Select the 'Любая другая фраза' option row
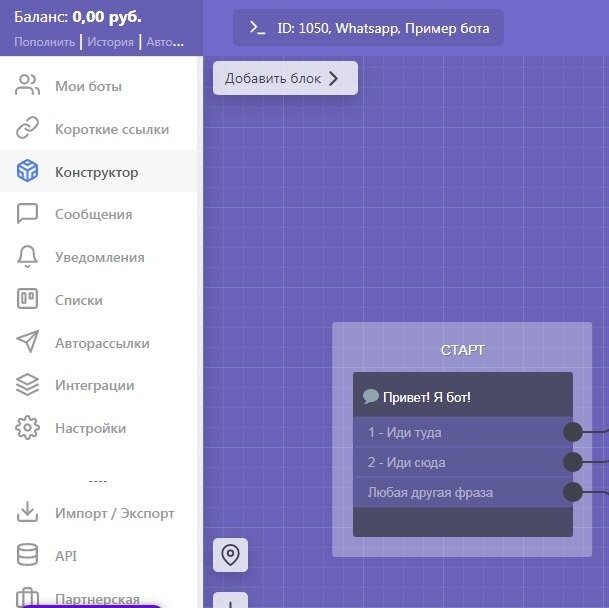 pyautogui.click(x=462, y=492)
